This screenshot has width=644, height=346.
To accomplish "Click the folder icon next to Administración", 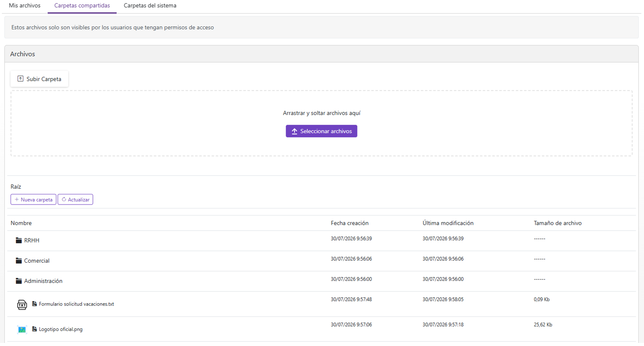I will [18, 281].
